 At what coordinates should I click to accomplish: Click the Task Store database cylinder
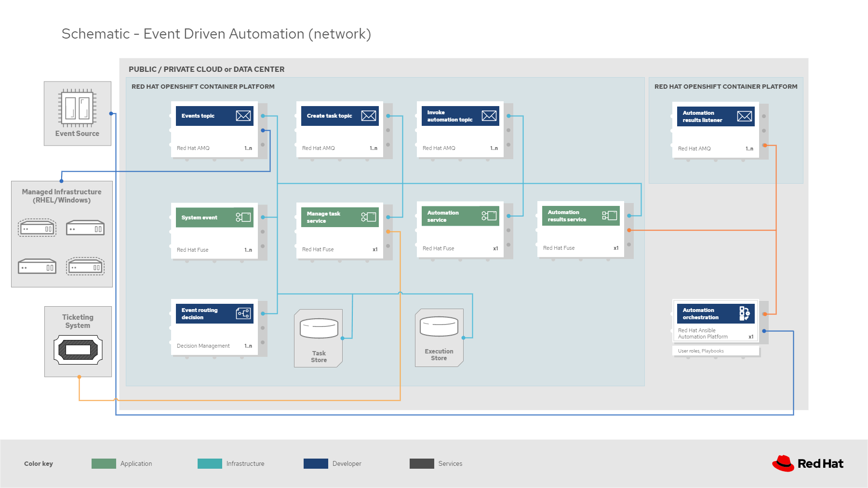(x=319, y=328)
